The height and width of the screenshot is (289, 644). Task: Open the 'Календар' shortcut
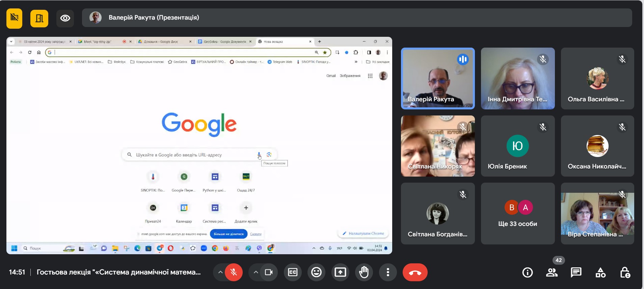coord(184,212)
